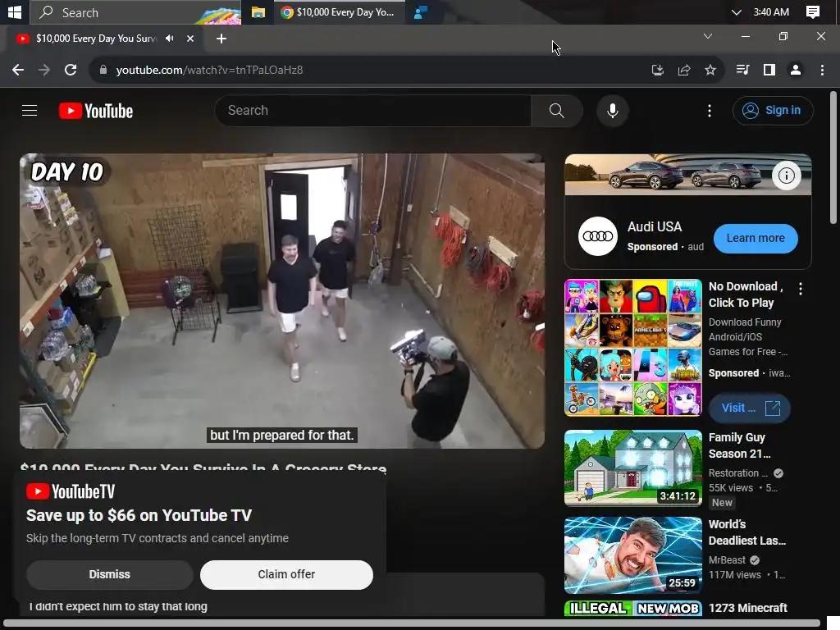Click the Audi cars banner image
The height and width of the screenshot is (630, 840).
[688, 175]
